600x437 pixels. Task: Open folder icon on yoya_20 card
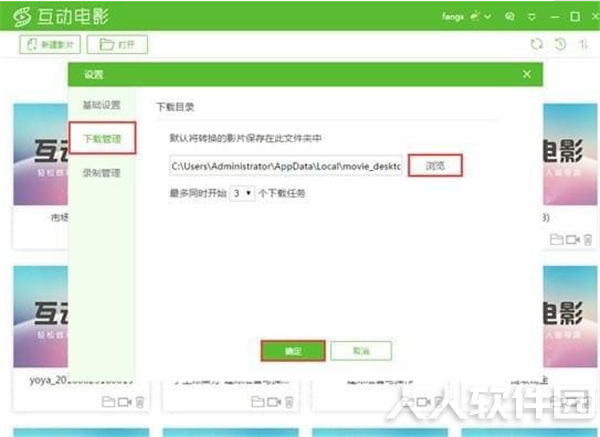[x=108, y=402]
